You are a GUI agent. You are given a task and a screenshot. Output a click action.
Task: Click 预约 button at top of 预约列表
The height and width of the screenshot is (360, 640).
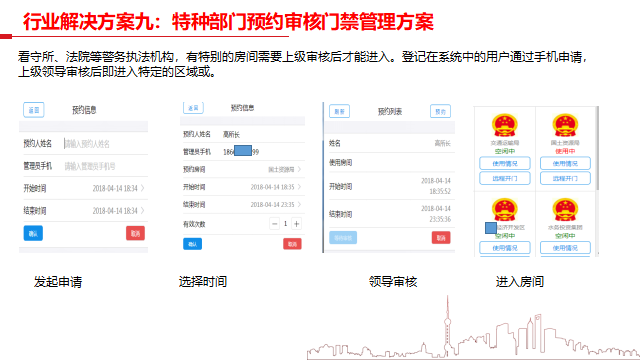pos(440,111)
